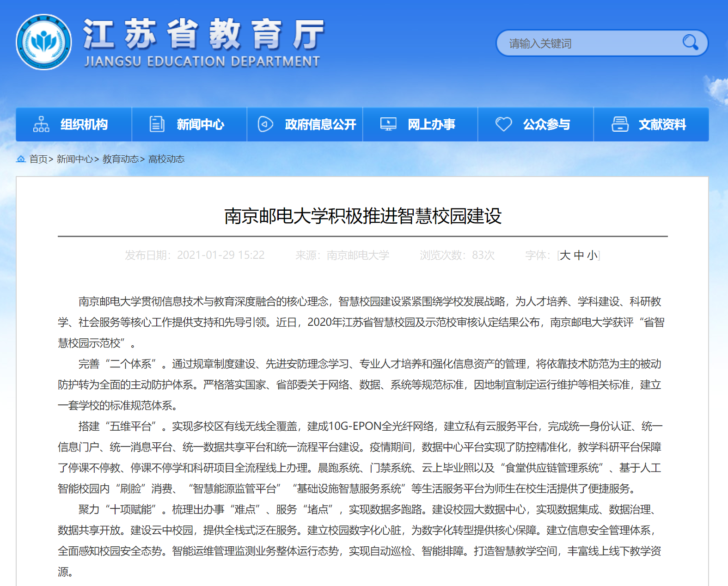This screenshot has height=586, width=728.
Task: Go to 首页 breadcrumb link
Action: coord(38,159)
